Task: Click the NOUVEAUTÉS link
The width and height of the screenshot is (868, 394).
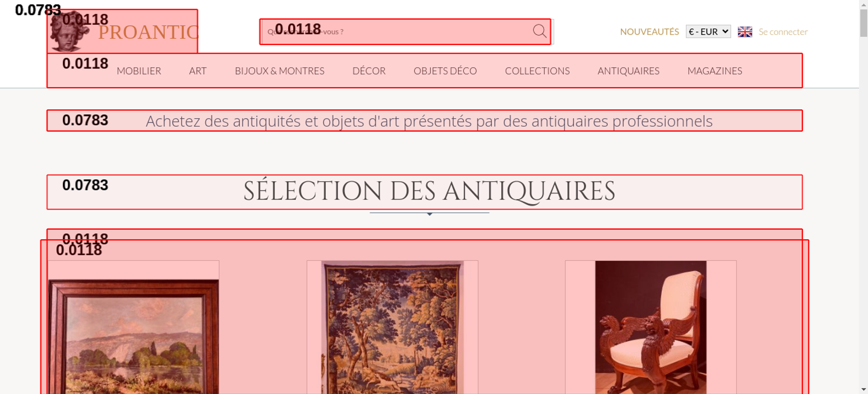Action: (x=649, y=32)
